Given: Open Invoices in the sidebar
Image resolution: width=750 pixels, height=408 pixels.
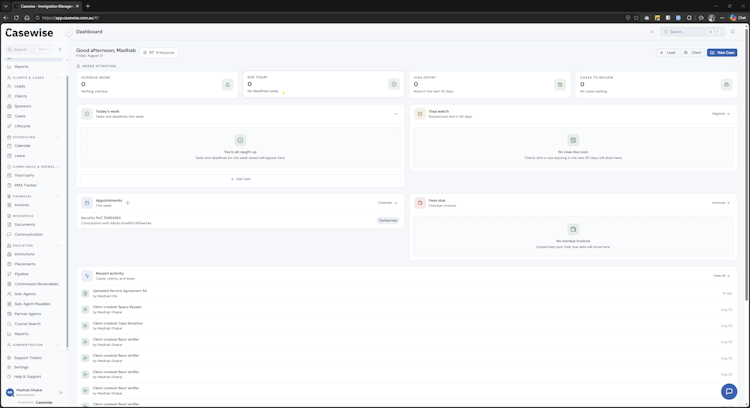Looking at the screenshot, I should [22, 205].
